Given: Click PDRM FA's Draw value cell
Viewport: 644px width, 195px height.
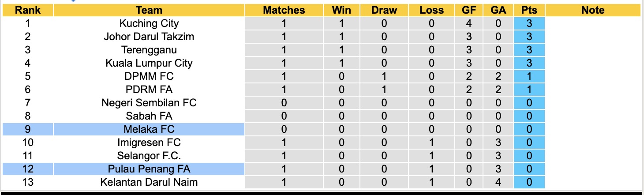Looking at the screenshot, I should click(384, 90).
